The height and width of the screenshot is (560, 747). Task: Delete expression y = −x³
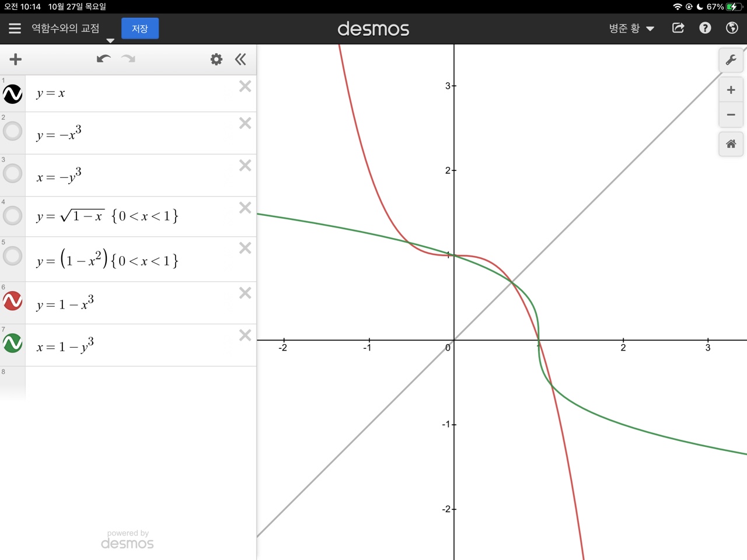[x=245, y=123]
